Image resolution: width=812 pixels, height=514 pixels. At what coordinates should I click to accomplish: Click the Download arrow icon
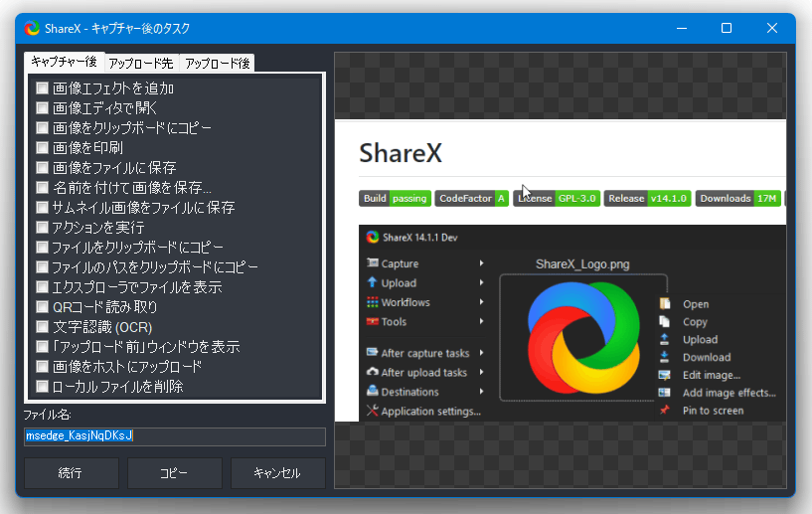(x=665, y=357)
